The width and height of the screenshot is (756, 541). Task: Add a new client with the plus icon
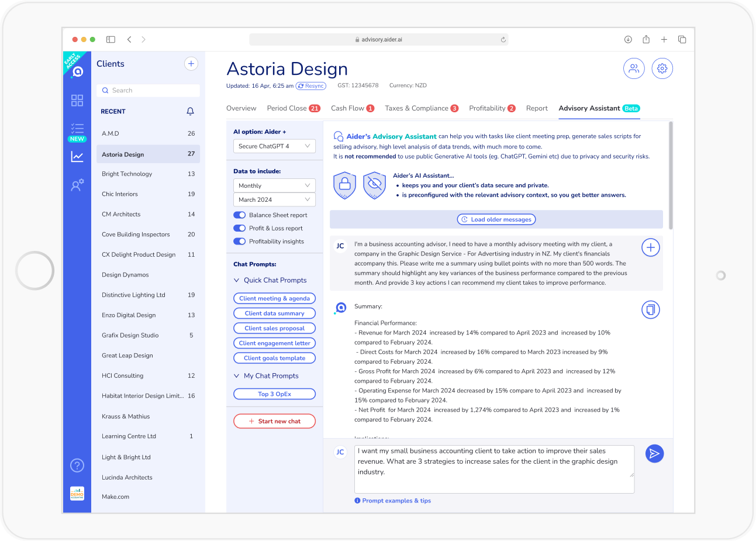[191, 63]
